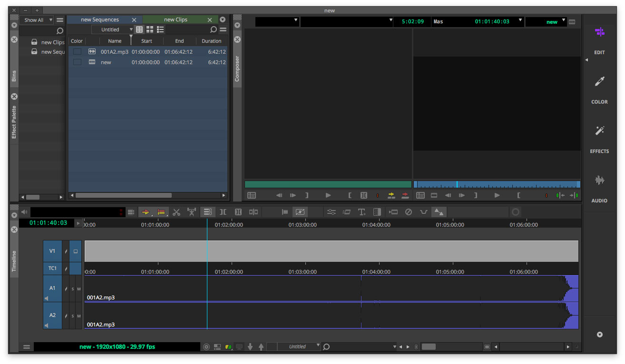Image resolution: width=625 pixels, height=364 pixels.
Task: Switch the bin to frame view
Action: [150, 29]
